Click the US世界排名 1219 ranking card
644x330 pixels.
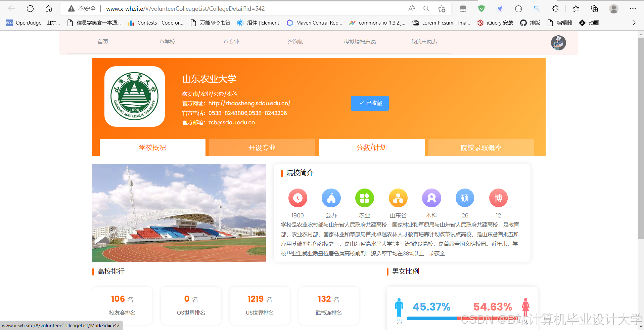[260, 305]
